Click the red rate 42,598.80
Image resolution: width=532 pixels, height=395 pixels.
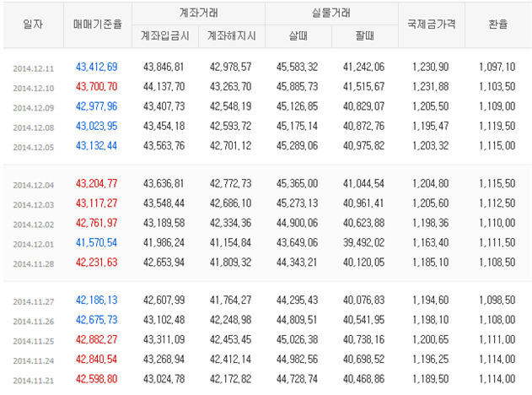97,379
